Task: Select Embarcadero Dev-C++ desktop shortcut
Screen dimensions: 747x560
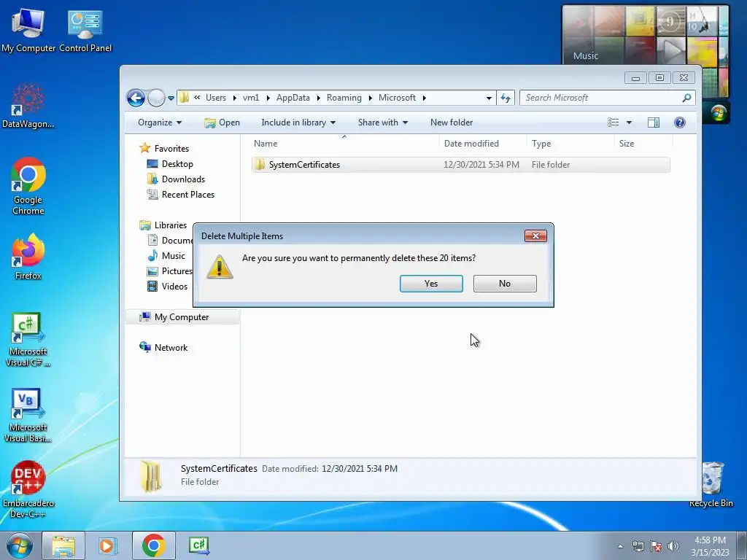Action: 28,489
